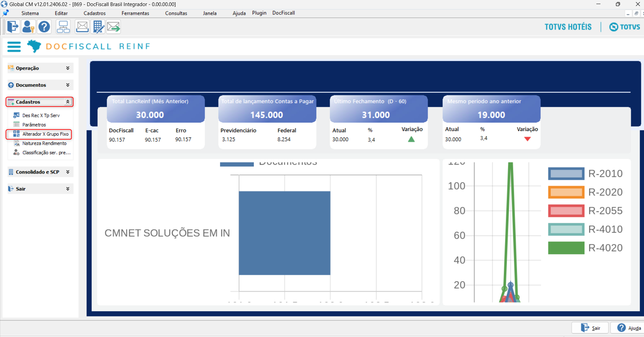Click the TOTVS HOTÉIS header text
The height and width of the screenshot is (337, 644).
pyautogui.click(x=568, y=27)
